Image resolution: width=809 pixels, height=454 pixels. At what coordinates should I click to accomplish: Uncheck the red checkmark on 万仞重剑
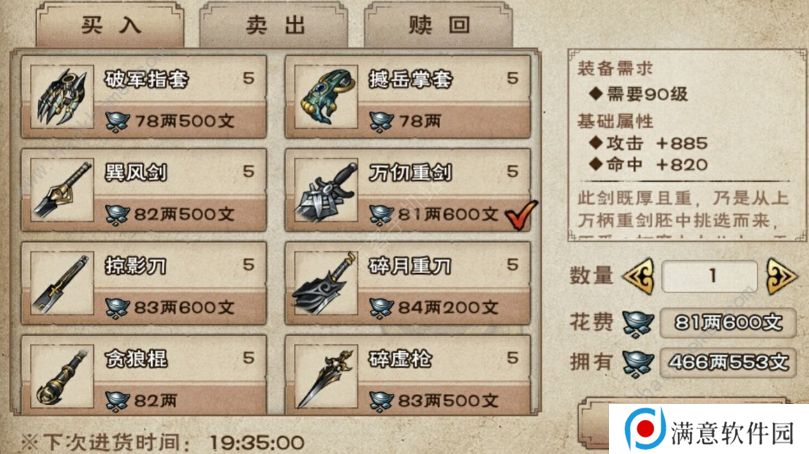[521, 214]
